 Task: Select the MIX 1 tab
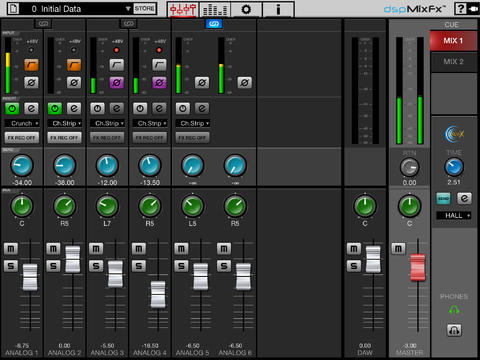(453, 41)
